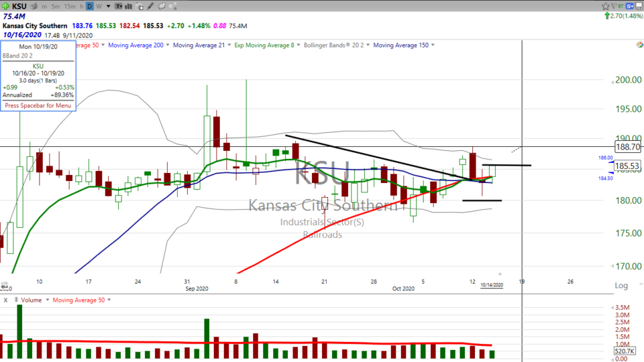Screen dimensions: 644x362
Task: Open the pencil drawing tools icon
Action: (150, 6)
